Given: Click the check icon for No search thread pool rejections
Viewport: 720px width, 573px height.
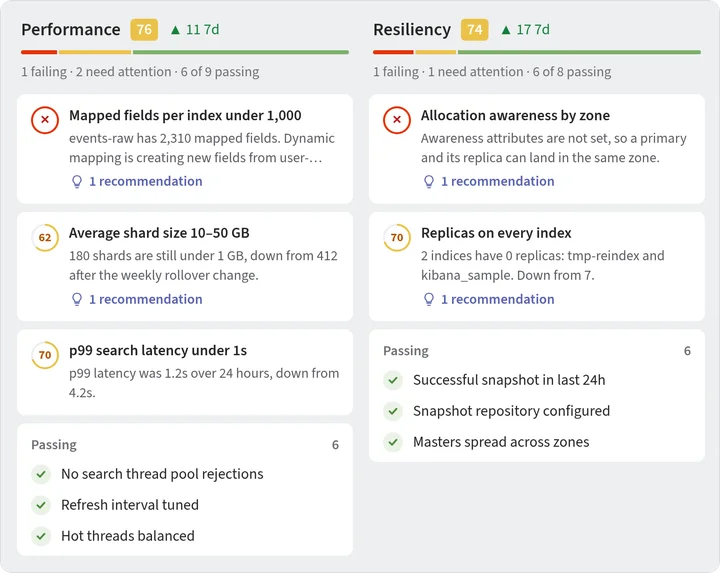Looking at the screenshot, I should (41, 474).
